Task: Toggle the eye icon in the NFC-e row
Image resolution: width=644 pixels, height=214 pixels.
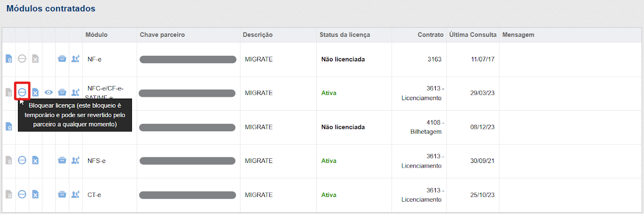Action: pos(49,93)
